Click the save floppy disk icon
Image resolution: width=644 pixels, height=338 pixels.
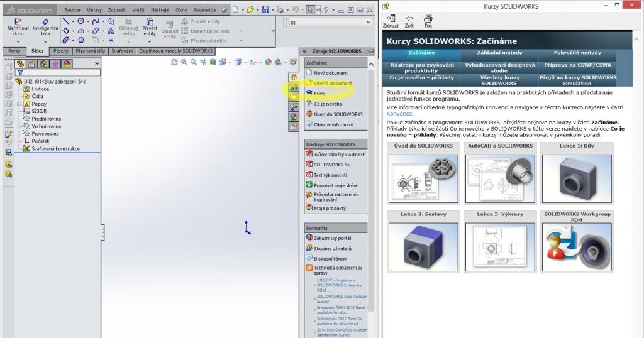tap(265, 10)
